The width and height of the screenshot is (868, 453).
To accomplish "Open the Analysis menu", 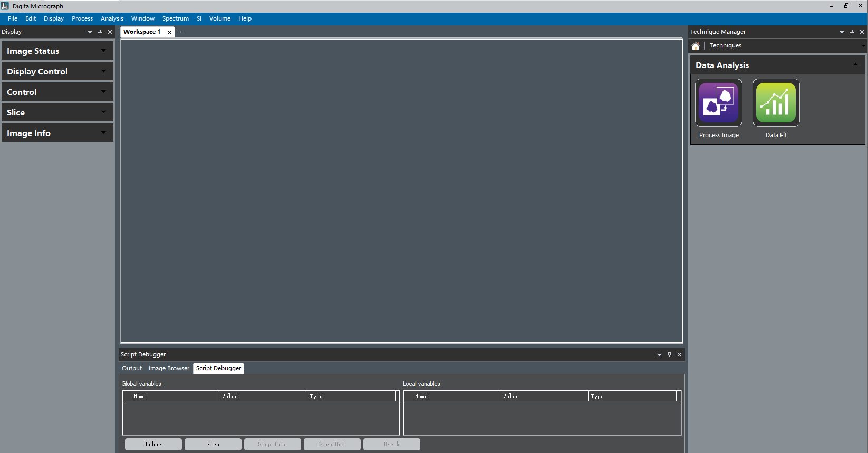I will pos(112,18).
